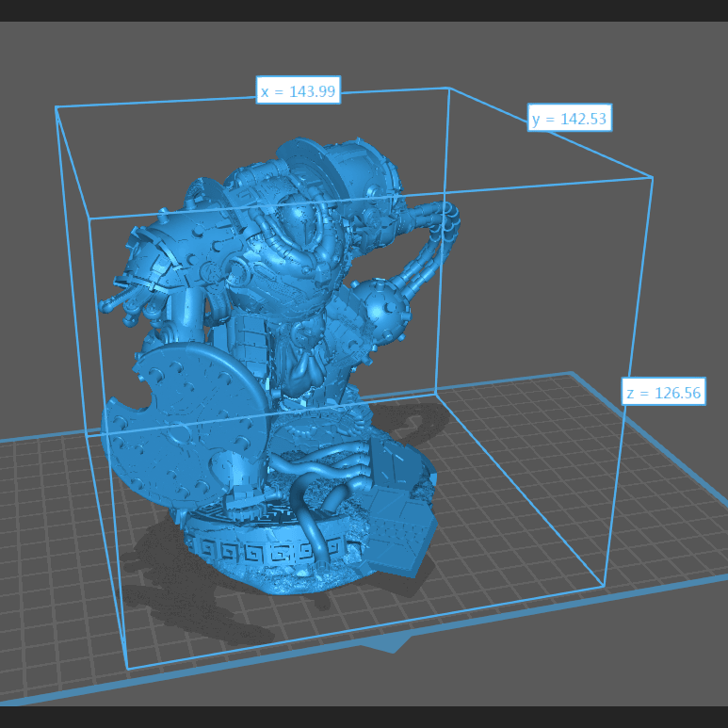Viewport: 728px width, 728px height.
Task: Click the z = 126.56 dimension label
Action: 664,393
